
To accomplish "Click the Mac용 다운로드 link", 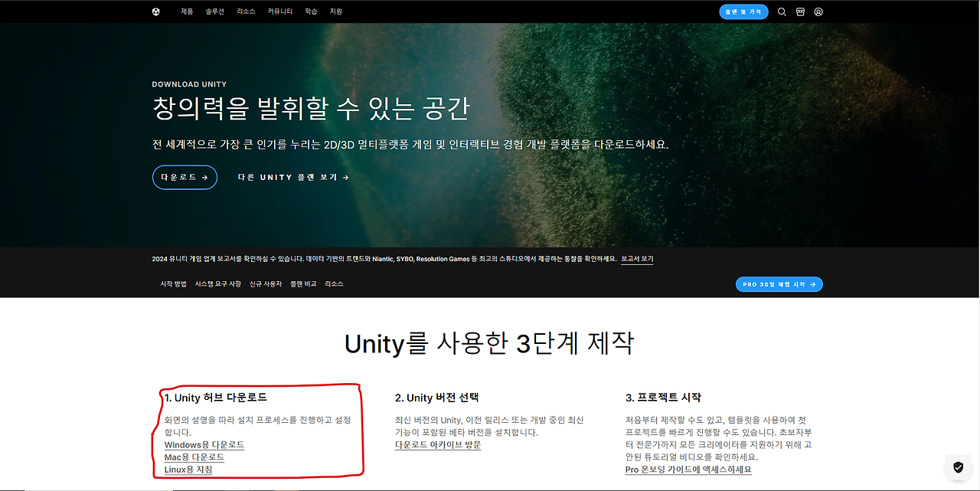I will point(194,457).
